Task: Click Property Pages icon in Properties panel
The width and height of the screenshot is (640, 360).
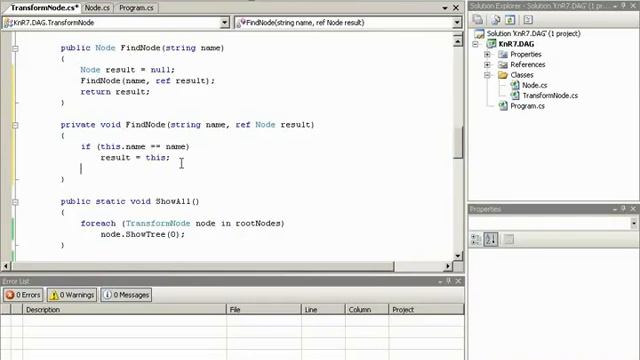Action: (509, 239)
